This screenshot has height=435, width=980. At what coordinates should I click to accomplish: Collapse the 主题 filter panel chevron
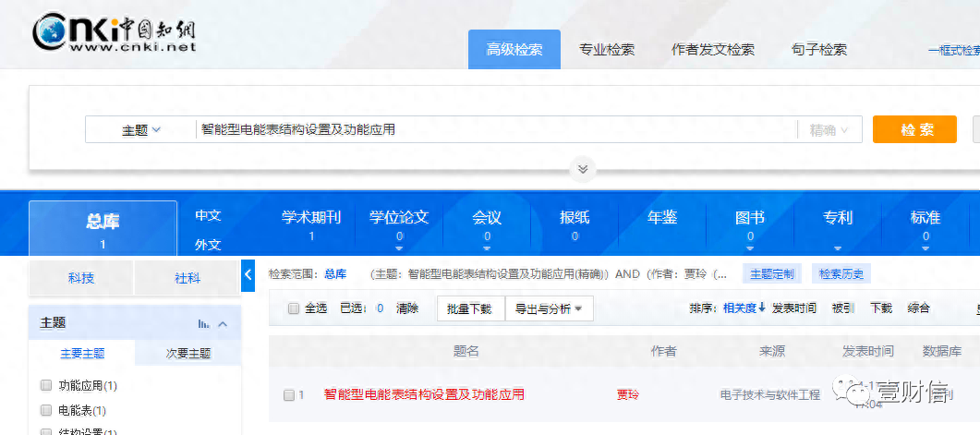pos(223,324)
